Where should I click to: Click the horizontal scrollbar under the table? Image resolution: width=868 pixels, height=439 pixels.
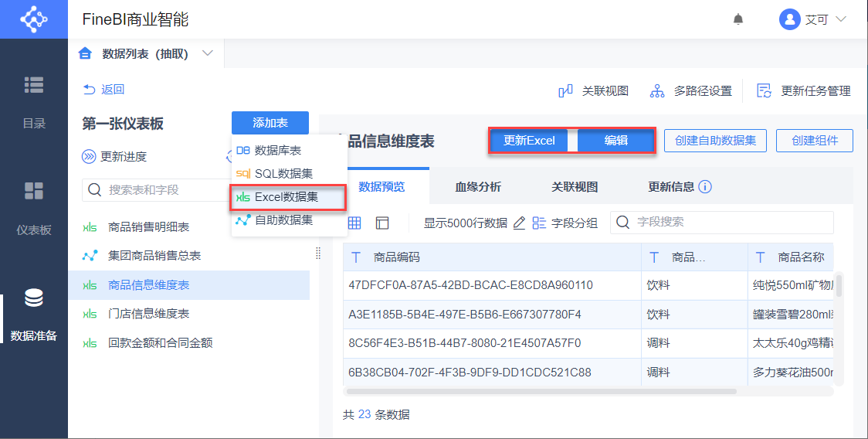[541, 391]
